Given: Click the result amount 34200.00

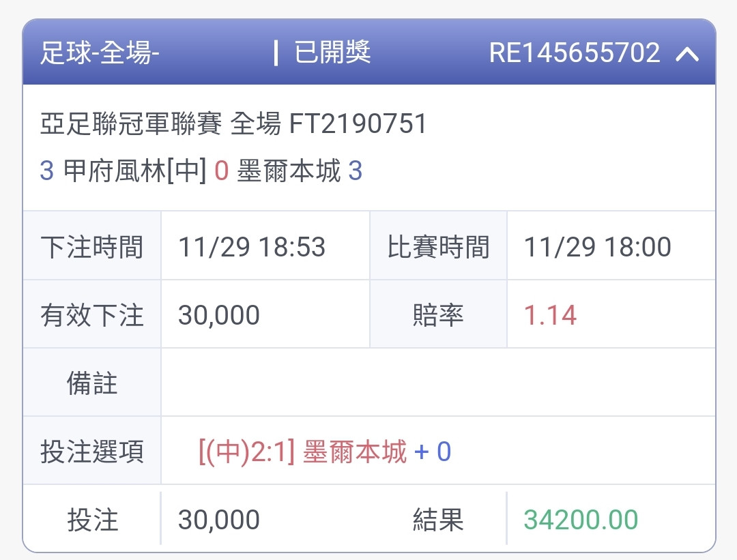Looking at the screenshot, I should click(x=581, y=520).
